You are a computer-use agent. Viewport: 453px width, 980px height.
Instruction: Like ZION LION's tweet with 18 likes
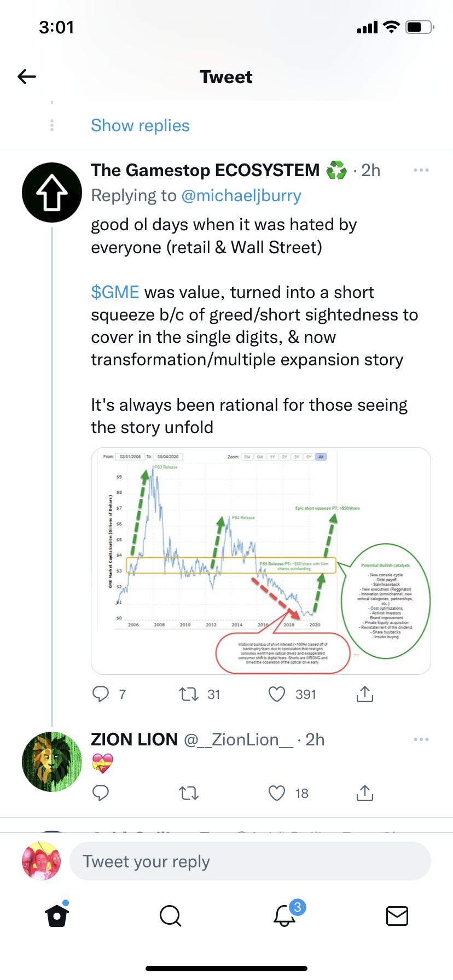(277, 793)
